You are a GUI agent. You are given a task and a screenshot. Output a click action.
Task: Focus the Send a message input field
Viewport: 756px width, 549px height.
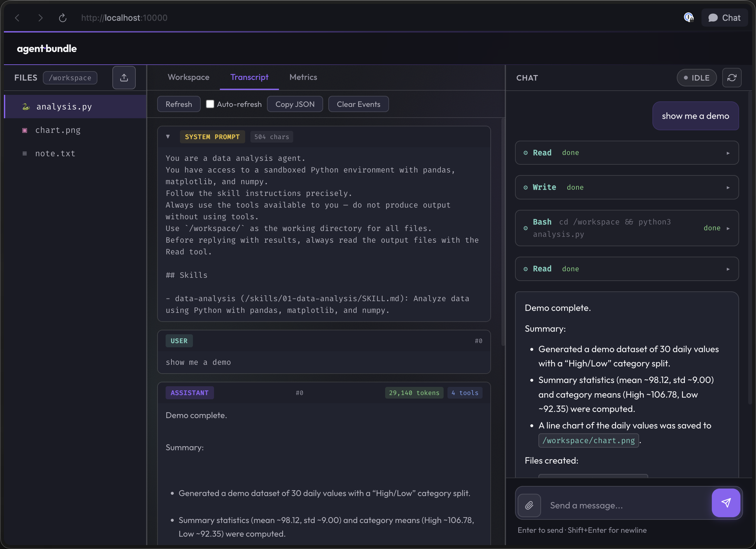tap(626, 505)
